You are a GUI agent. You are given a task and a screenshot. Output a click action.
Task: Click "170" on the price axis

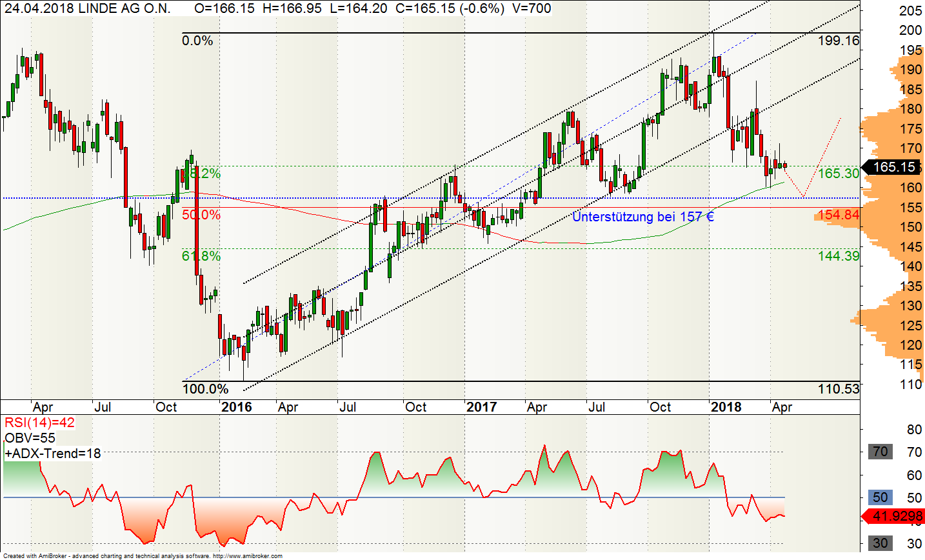[x=911, y=148]
